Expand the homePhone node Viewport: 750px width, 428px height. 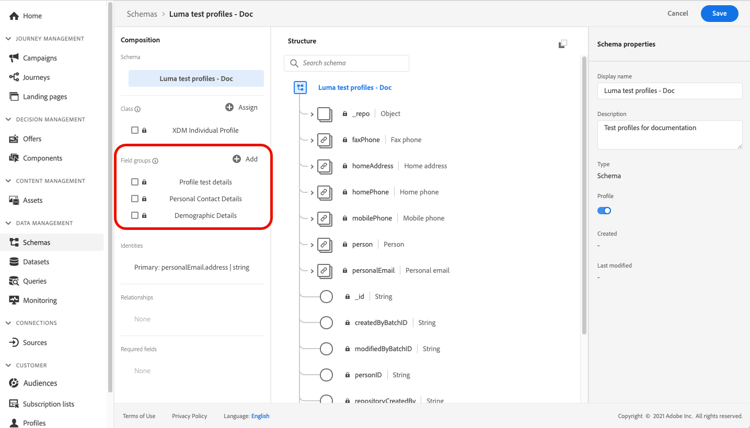coord(312,193)
